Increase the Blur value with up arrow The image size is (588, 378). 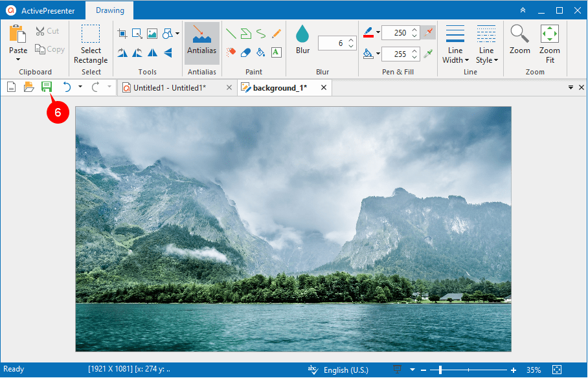351,40
